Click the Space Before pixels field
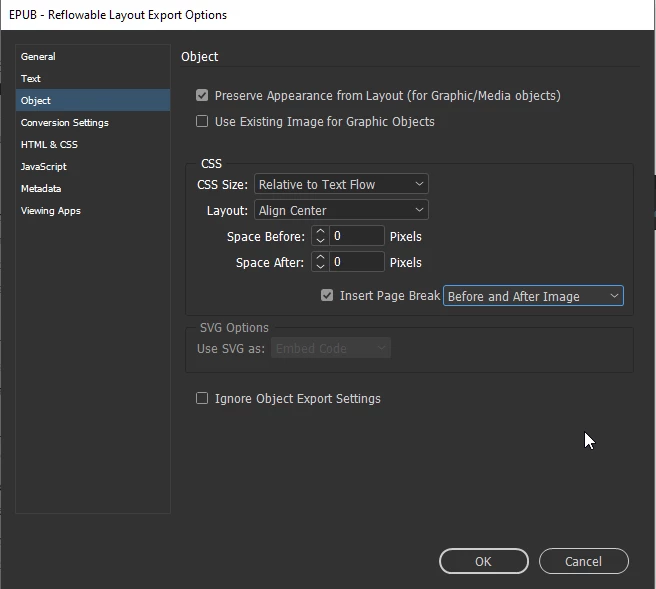The width and height of the screenshot is (656, 589). coord(356,236)
